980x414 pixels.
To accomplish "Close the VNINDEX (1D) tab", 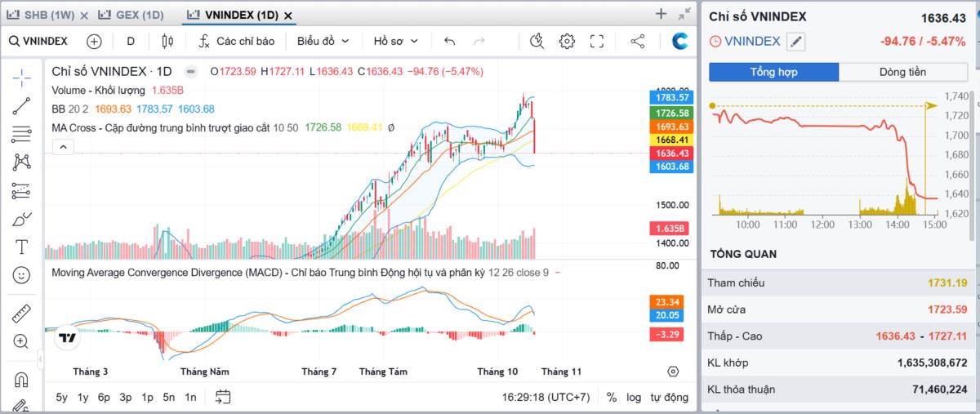I will 287,15.
